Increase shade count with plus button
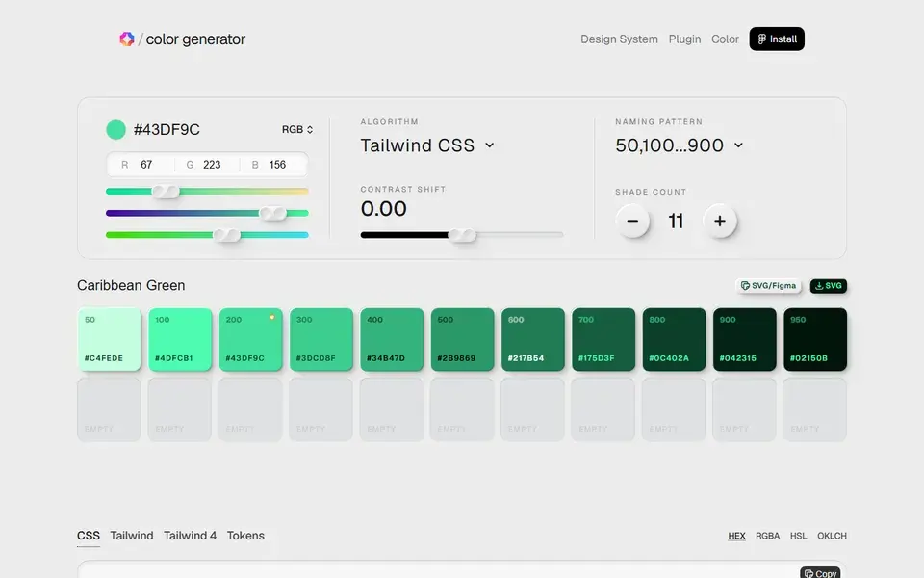 tap(720, 221)
